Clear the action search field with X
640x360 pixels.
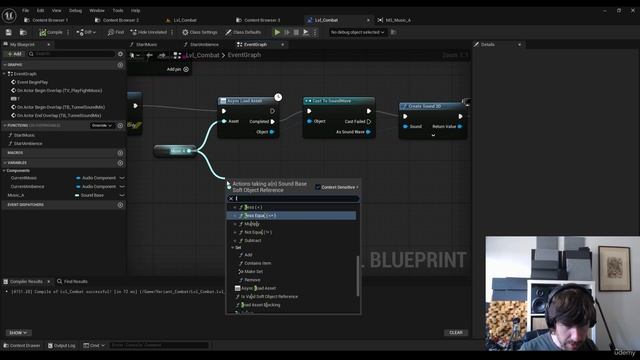231,198
